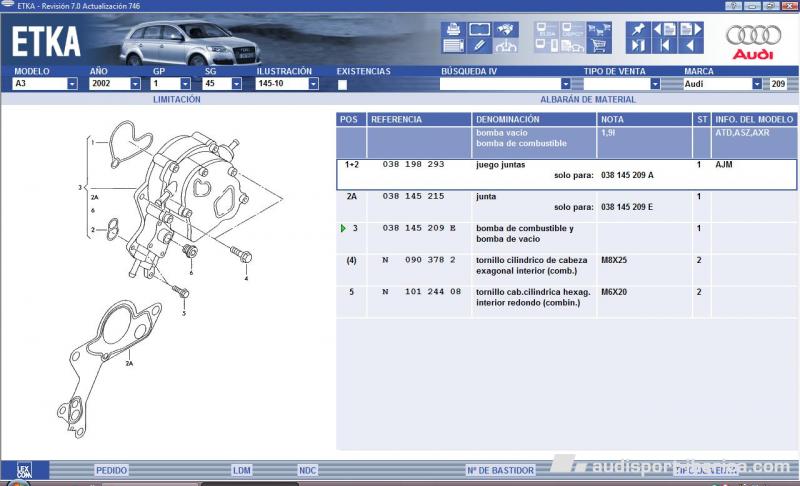Click the 209 field next to Marca
Image resolution: width=800 pixels, height=486 pixels.
(778, 84)
